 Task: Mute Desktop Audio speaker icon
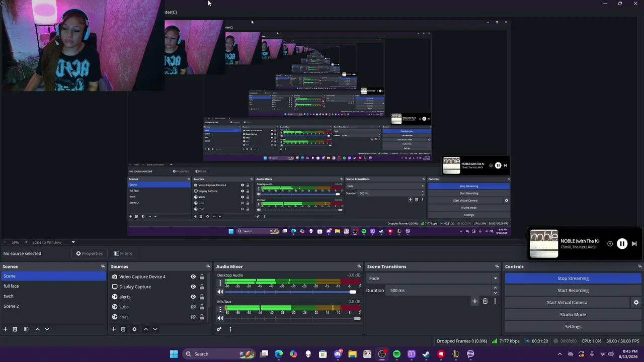(220, 292)
